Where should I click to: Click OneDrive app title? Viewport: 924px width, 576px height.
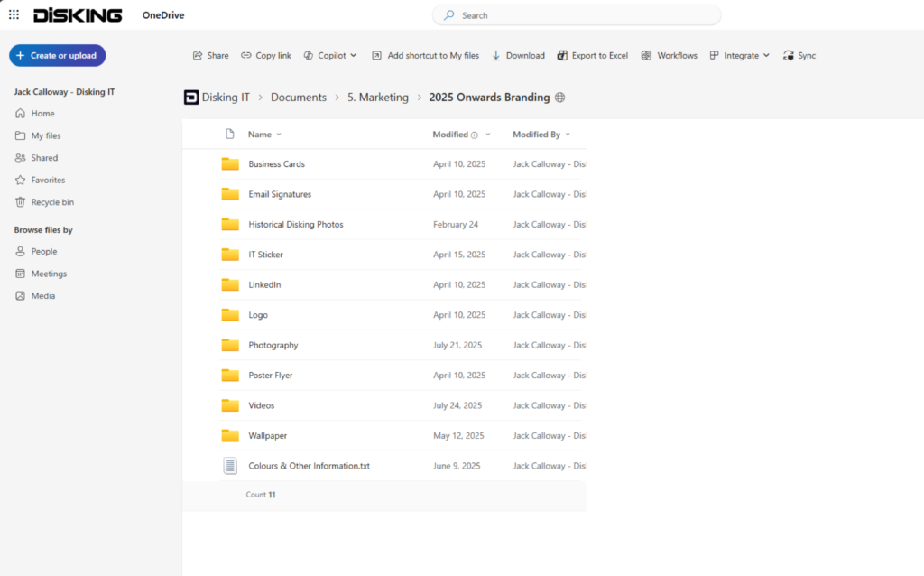tap(163, 15)
